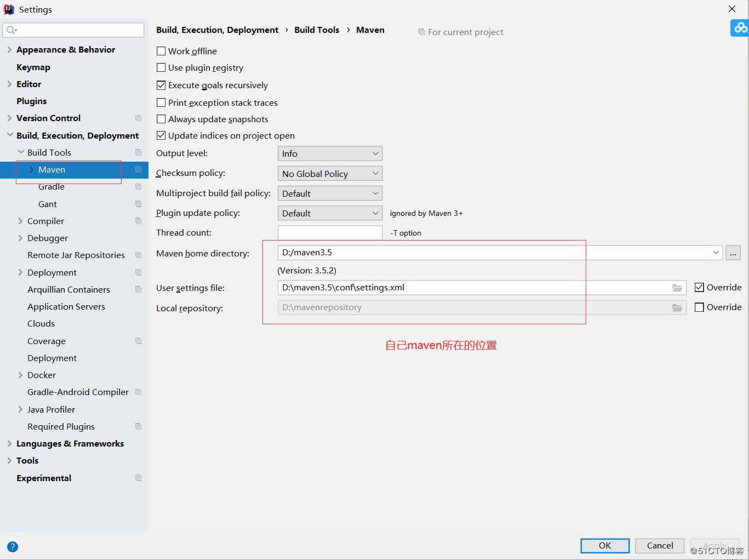
Task: Expand the Languages & Frameworks section
Action: coord(9,443)
